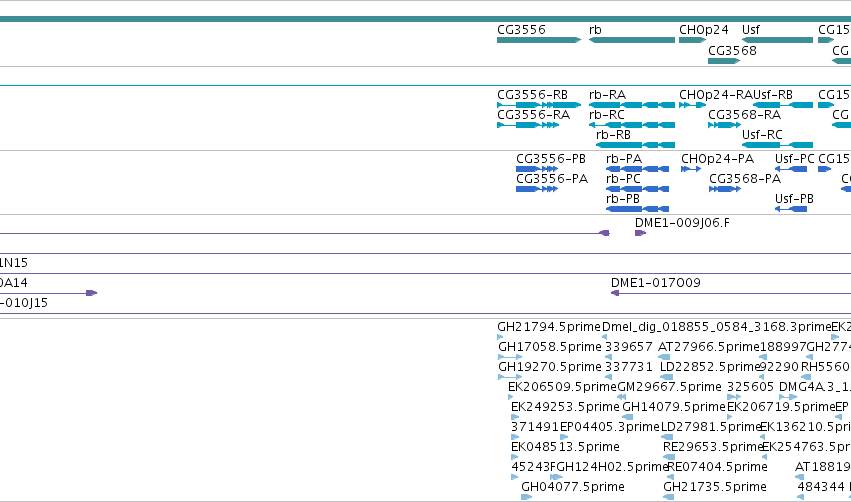Open EST LD22852.5prime
The height and width of the screenshot is (502, 851).
pyautogui.click(x=666, y=377)
